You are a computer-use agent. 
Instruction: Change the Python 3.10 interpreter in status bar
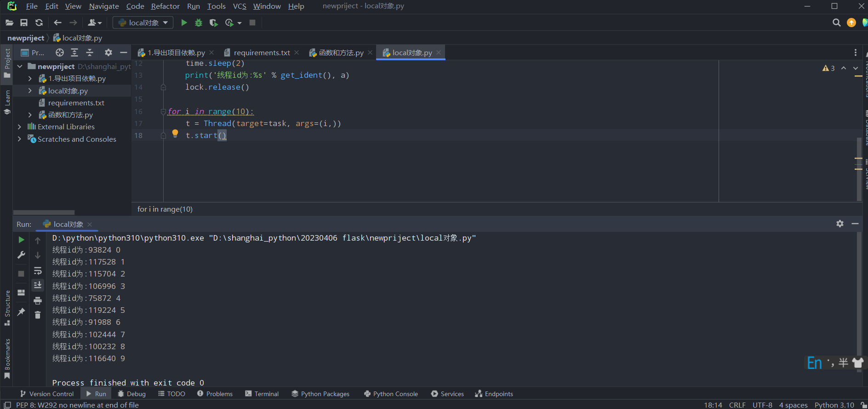834,405
